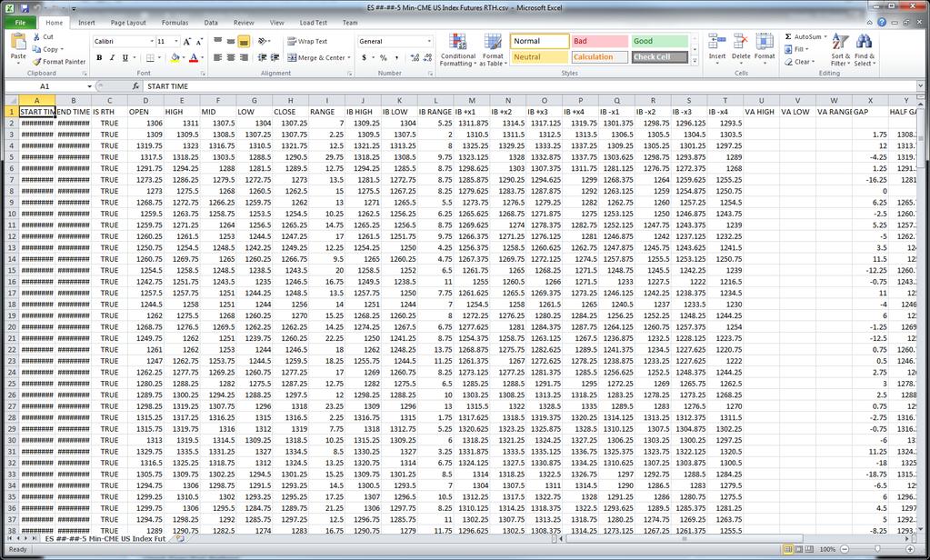
Task: Apply the Good cell style
Action: click(660, 42)
